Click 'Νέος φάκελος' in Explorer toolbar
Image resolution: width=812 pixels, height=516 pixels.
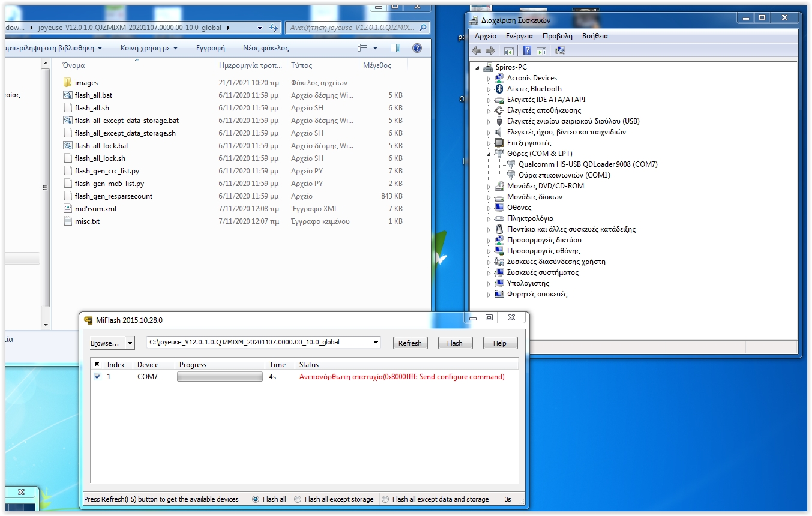point(266,48)
